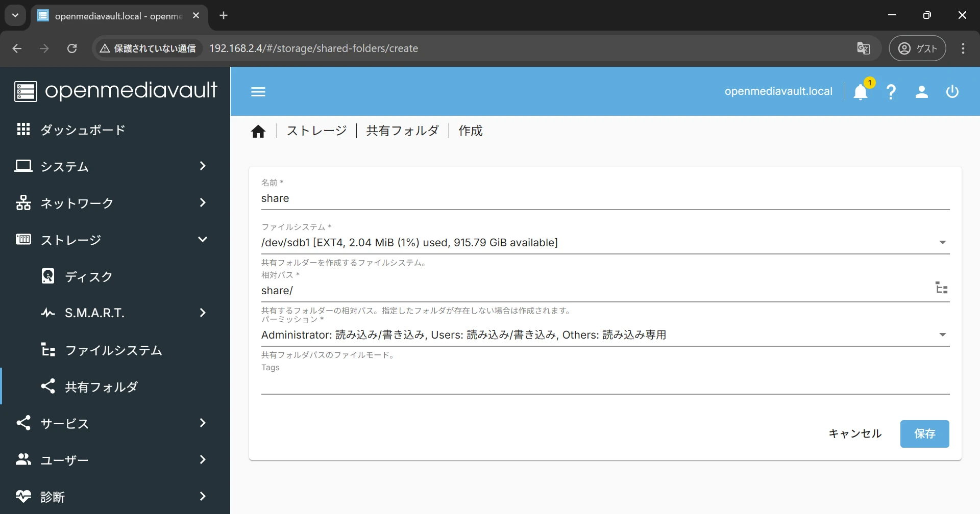Image resolution: width=980 pixels, height=514 pixels.
Task: Click the openmediavault logo icon
Action: point(26,92)
